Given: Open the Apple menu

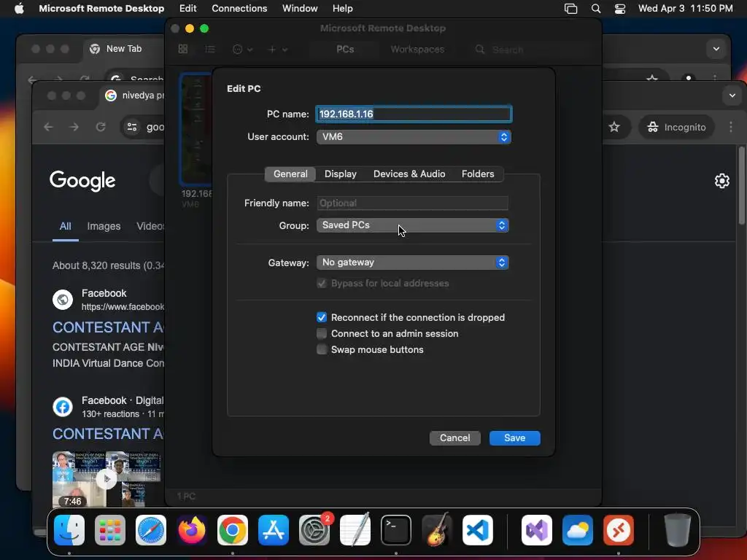Looking at the screenshot, I should 19,8.
